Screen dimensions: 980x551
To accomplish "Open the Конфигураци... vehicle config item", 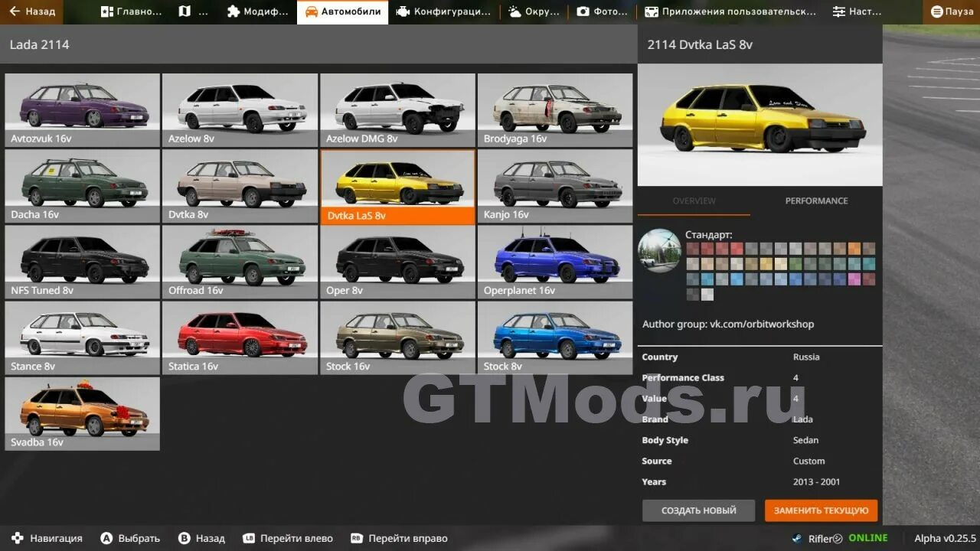I will coord(444,11).
